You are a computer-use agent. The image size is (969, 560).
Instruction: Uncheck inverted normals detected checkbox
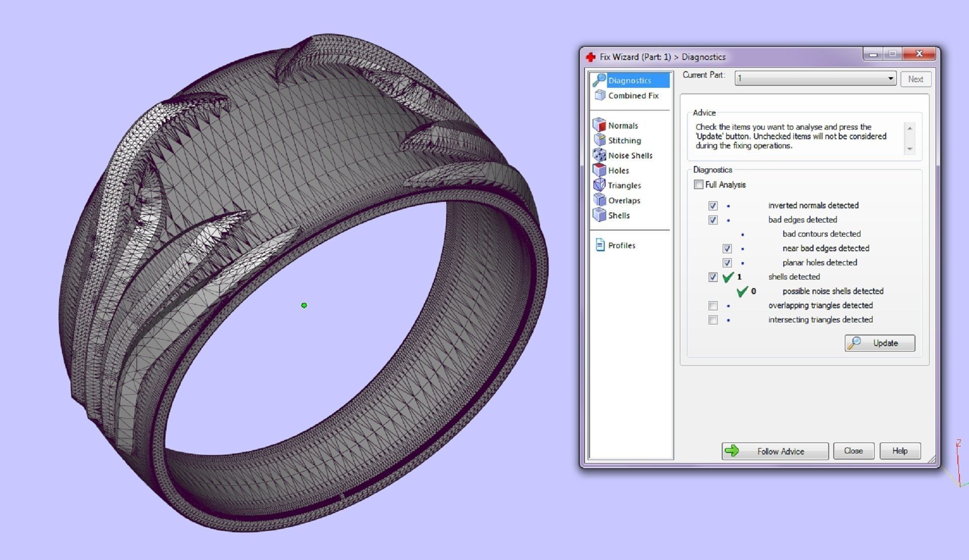(713, 206)
